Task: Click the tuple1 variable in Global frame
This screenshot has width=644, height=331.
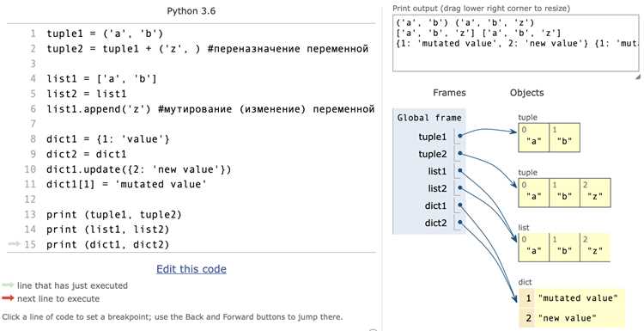Action: coord(432,137)
